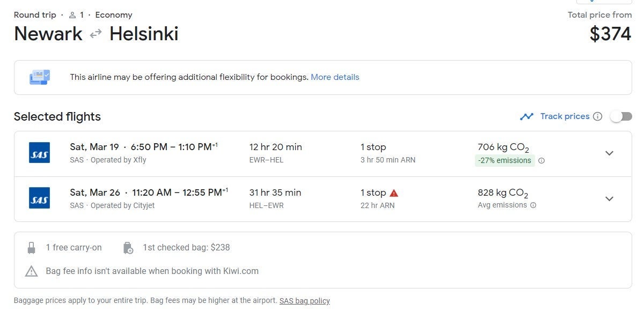The height and width of the screenshot is (311, 644).
Task: Expand the Mar 19 outbound flight details
Action: point(609,153)
